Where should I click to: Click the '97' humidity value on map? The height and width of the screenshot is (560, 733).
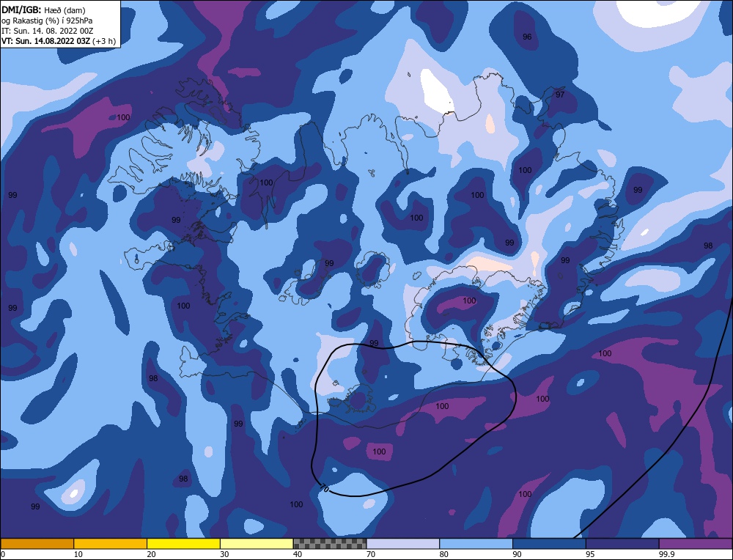560,95
